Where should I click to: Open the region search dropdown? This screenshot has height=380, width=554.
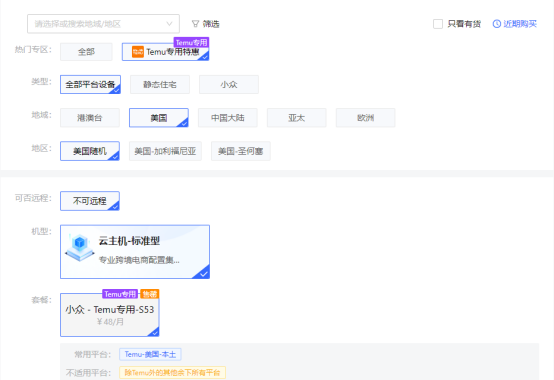click(103, 24)
